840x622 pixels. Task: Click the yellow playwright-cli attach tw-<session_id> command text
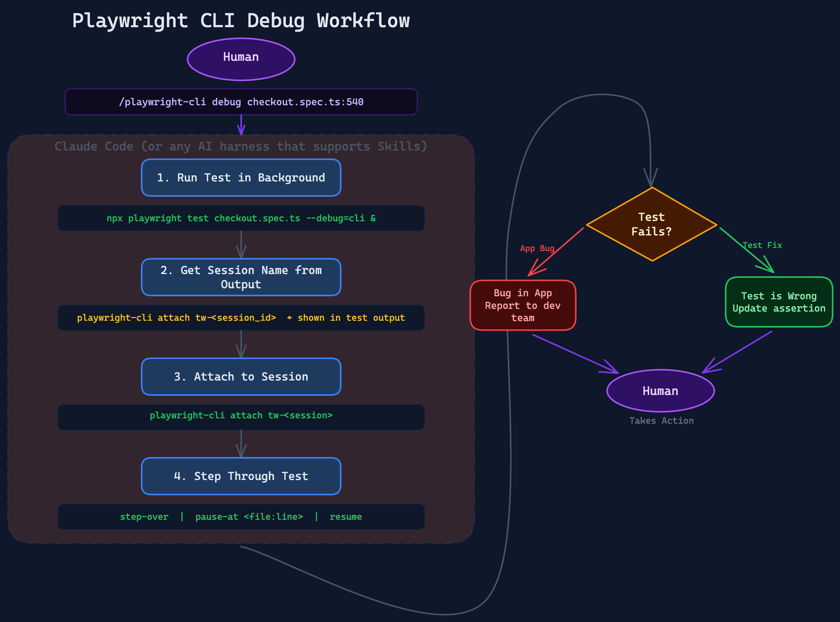tap(176, 318)
